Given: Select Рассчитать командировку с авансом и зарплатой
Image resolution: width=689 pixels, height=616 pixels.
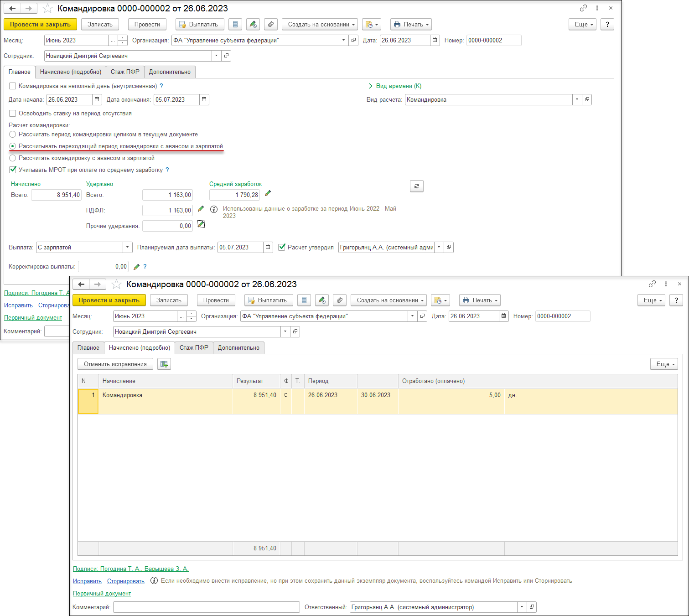Looking at the screenshot, I should (13, 158).
